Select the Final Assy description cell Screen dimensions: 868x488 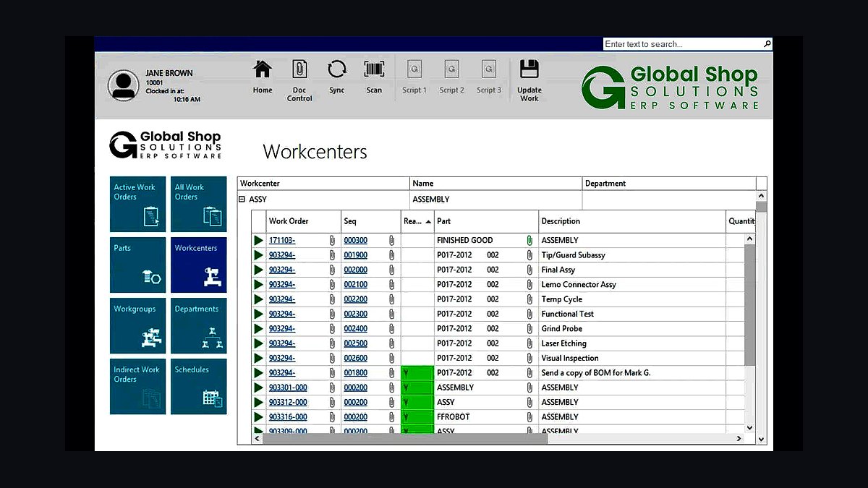(632, 270)
